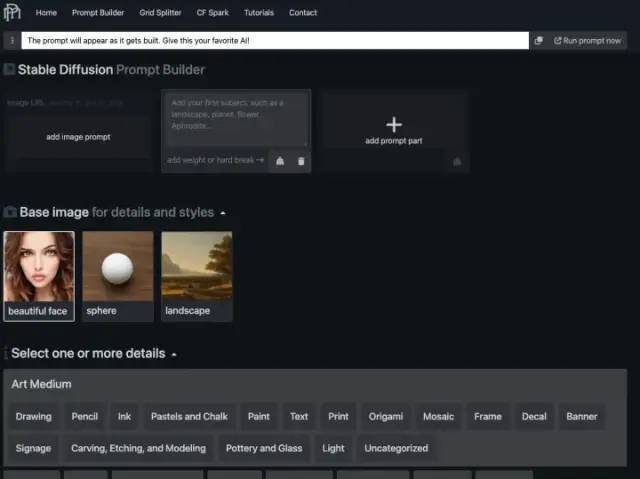Image resolution: width=640 pixels, height=479 pixels.
Task: Select the Drawing art medium
Action: click(x=33, y=417)
